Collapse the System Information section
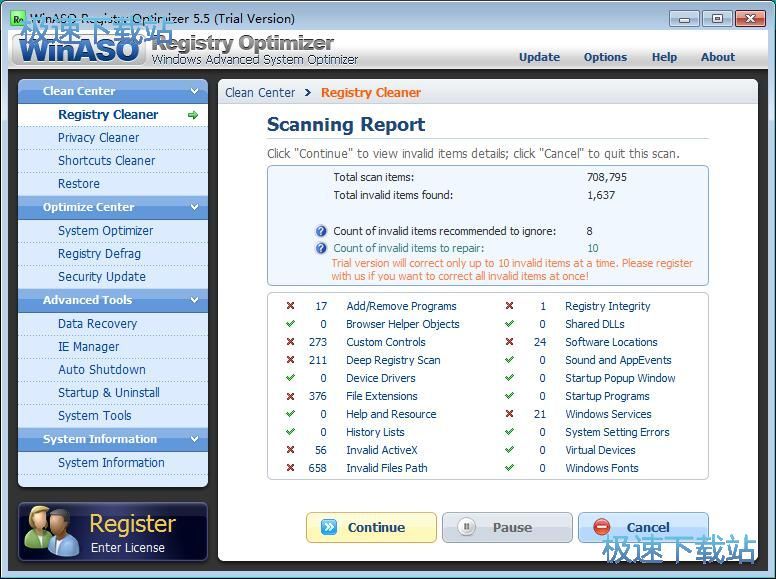Image resolution: width=776 pixels, height=579 pixels. (x=194, y=439)
